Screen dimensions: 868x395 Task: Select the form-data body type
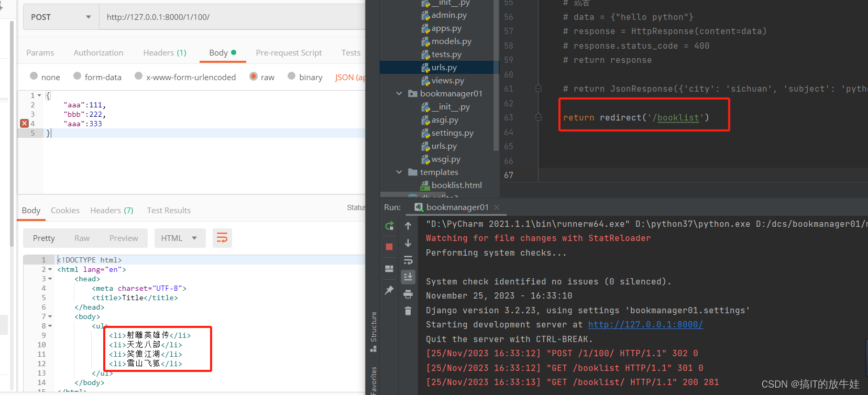[x=77, y=76]
